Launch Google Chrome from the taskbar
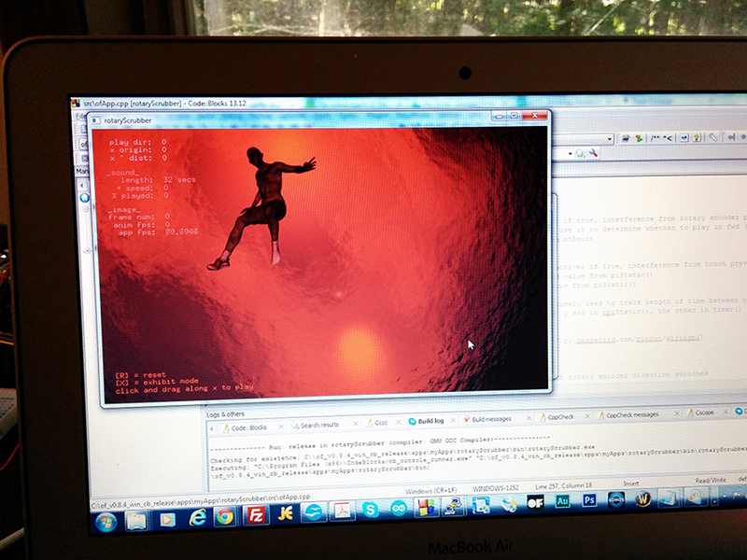This screenshot has height=560, width=747. [x=224, y=516]
